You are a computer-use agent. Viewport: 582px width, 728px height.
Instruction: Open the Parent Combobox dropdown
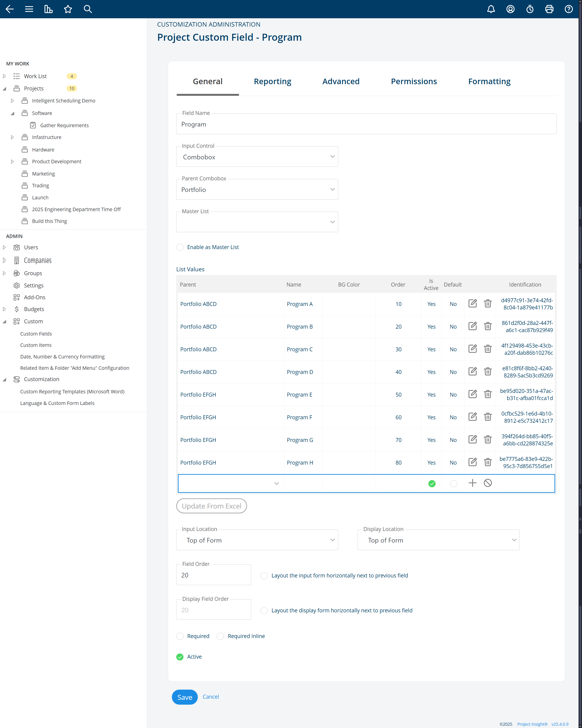pyautogui.click(x=257, y=189)
